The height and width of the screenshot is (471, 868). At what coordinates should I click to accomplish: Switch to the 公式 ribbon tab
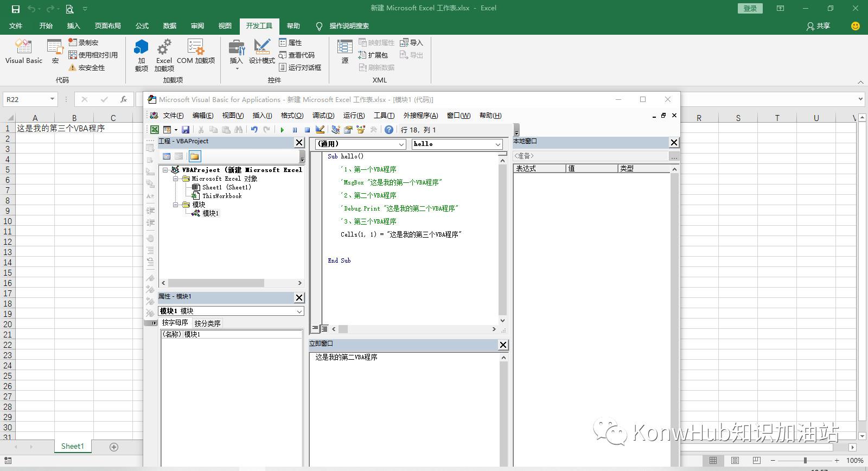(x=142, y=26)
